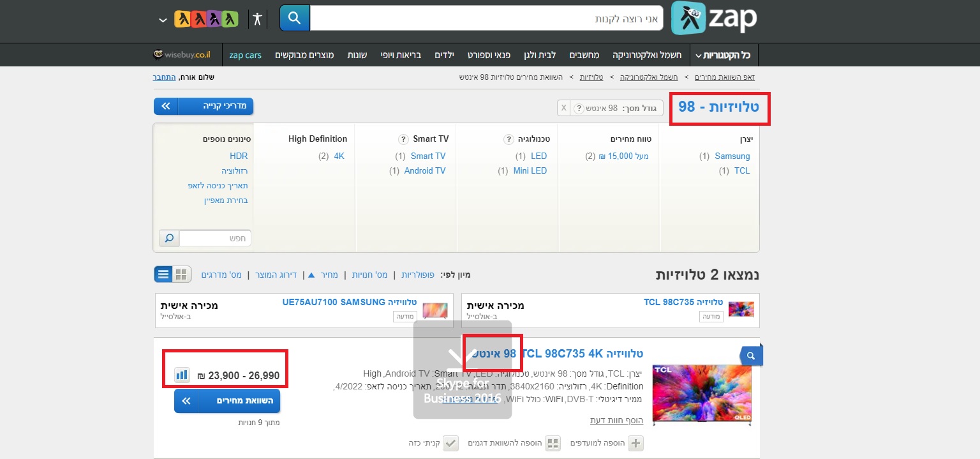
Task: Sort results by מס' מדרגים
Action: click(x=221, y=275)
